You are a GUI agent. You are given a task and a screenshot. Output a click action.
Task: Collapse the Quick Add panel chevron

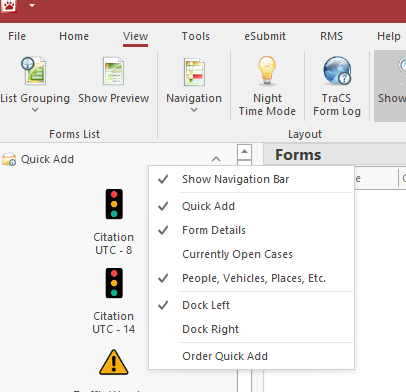[x=216, y=159]
